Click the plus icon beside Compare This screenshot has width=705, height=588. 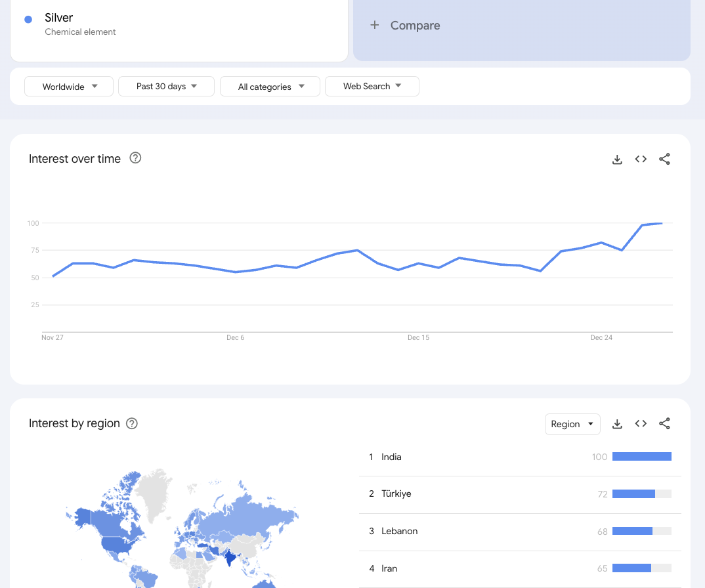point(375,25)
